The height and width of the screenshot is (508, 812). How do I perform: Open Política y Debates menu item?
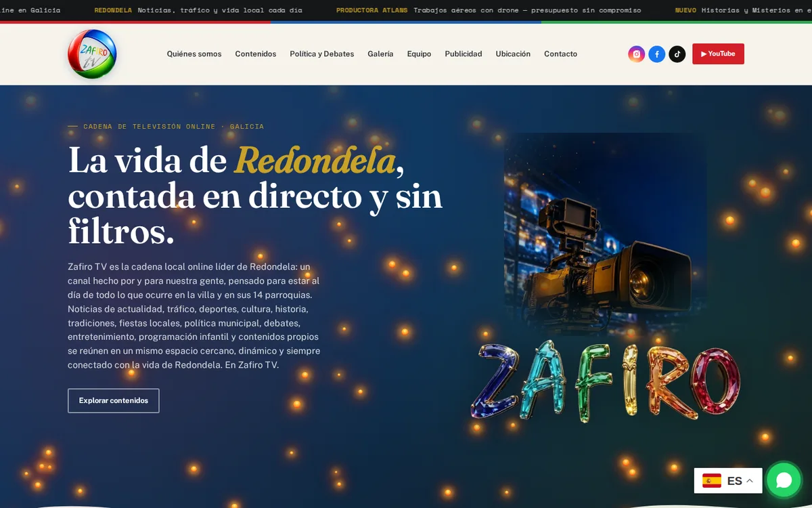point(322,54)
